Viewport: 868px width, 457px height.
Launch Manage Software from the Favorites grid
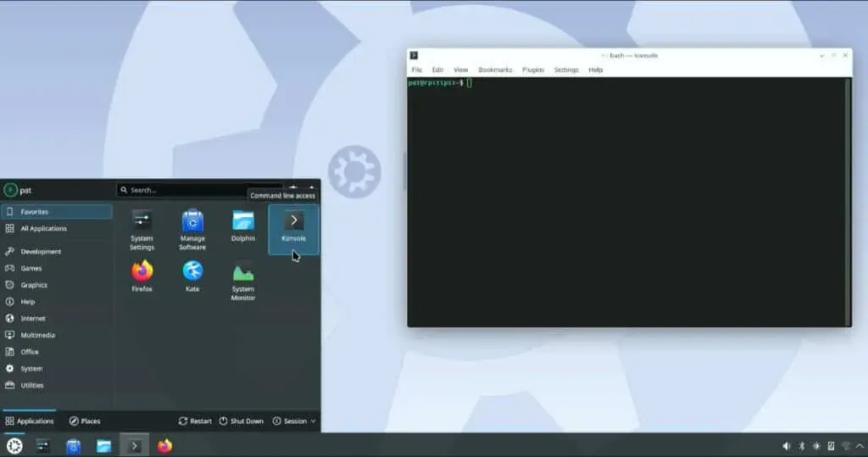(192, 231)
